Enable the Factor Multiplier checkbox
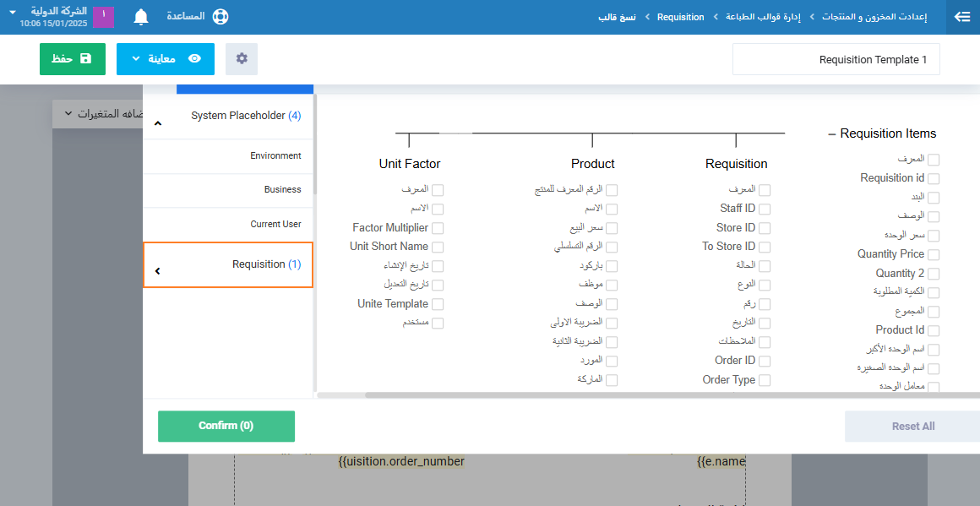Image resolution: width=980 pixels, height=506 pixels. [x=438, y=228]
